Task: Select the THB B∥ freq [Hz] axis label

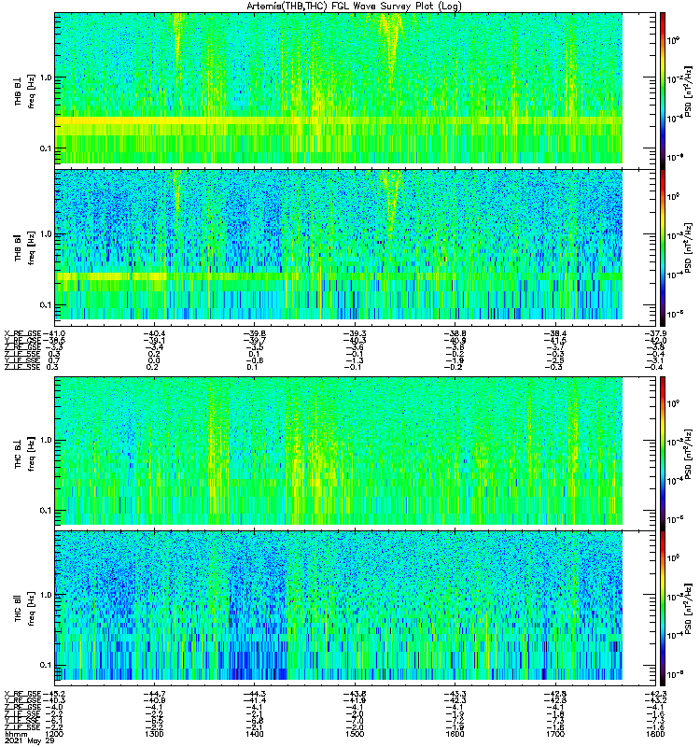Action: [x=32, y=248]
